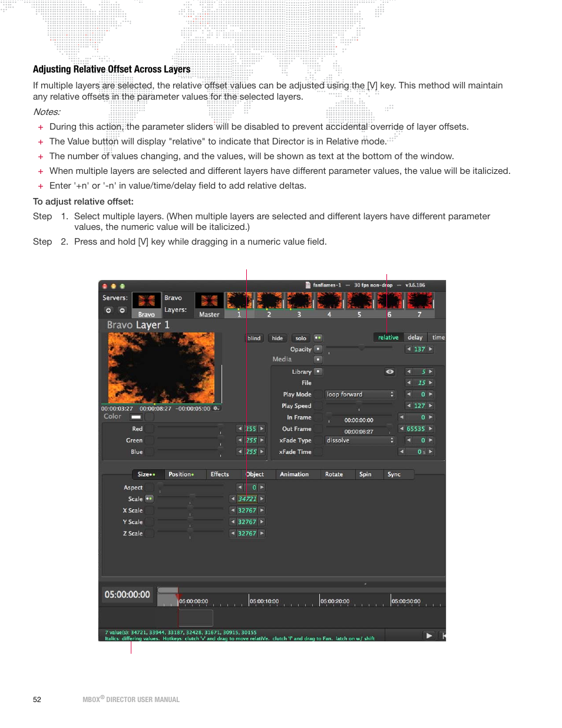Toggle the Play Speed select box
The height and width of the screenshot is (728, 562).
point(318,406)
